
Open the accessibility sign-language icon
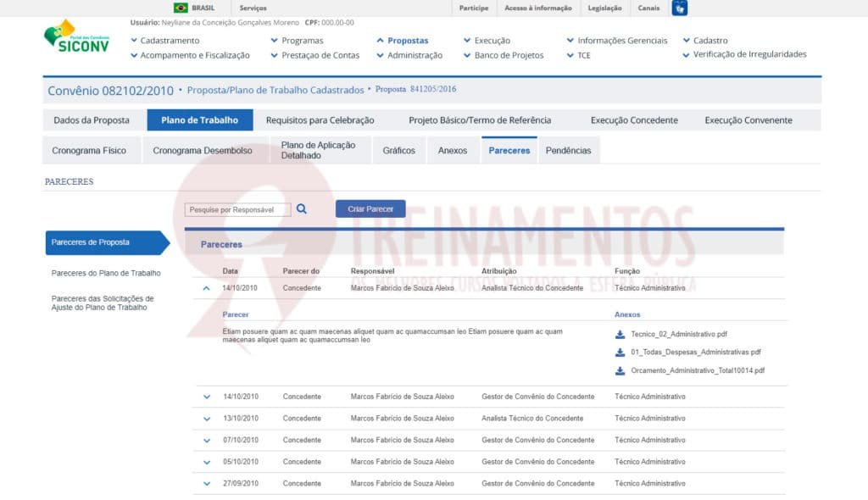coord(679,8)
